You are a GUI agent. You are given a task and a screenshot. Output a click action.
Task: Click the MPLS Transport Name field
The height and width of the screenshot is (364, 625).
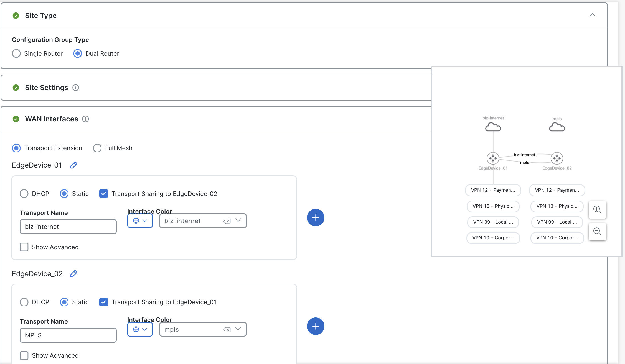68,335
